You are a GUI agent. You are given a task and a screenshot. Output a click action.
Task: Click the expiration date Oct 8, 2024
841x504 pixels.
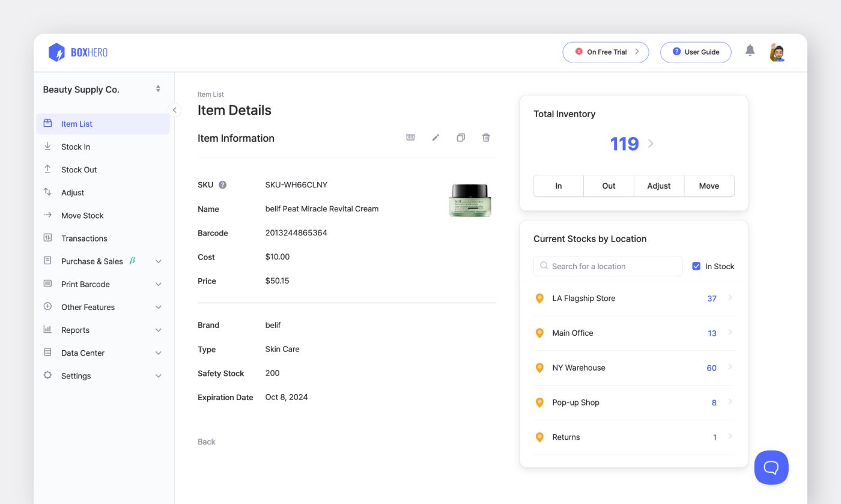coord(287,397)
